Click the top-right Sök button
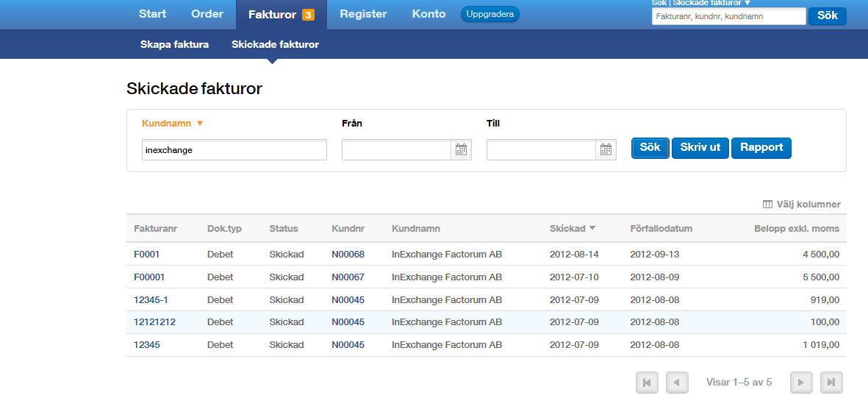 [828, 16]
